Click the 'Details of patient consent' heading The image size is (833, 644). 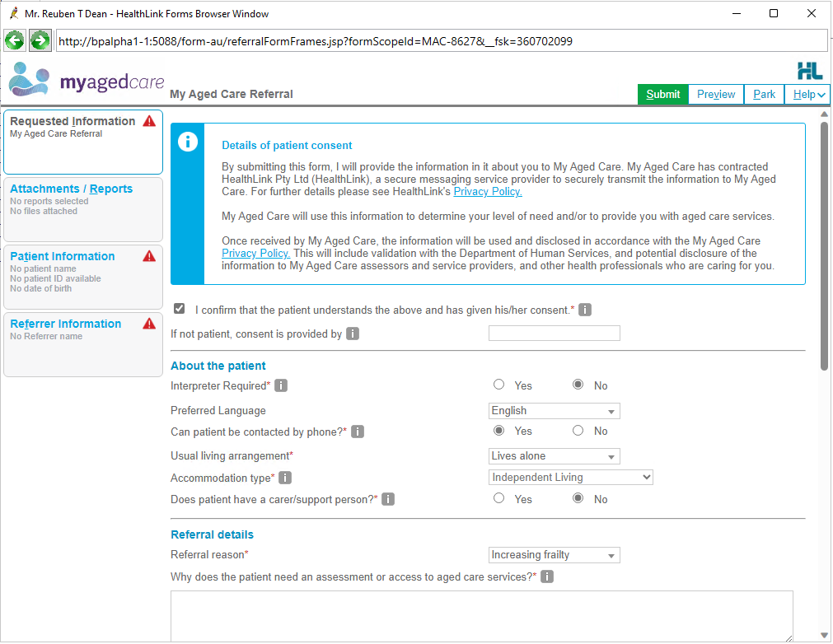(x=287, y=146)
